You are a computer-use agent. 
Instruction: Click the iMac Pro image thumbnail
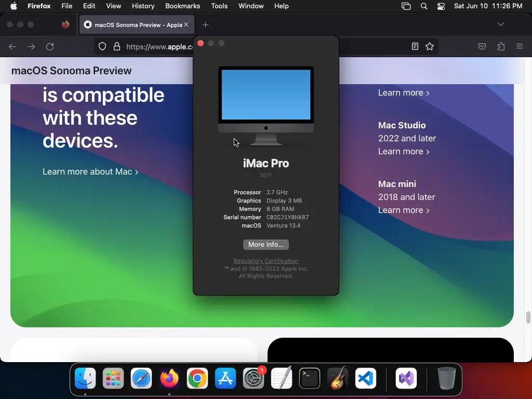click(266, 106)
